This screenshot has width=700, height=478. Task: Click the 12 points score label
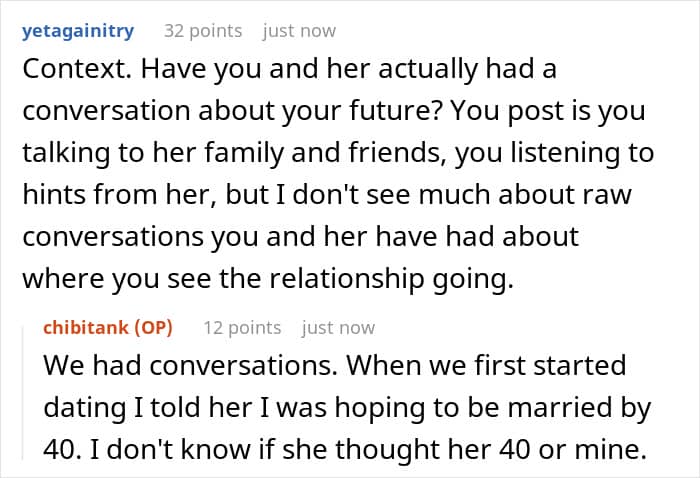click(242, 328)
